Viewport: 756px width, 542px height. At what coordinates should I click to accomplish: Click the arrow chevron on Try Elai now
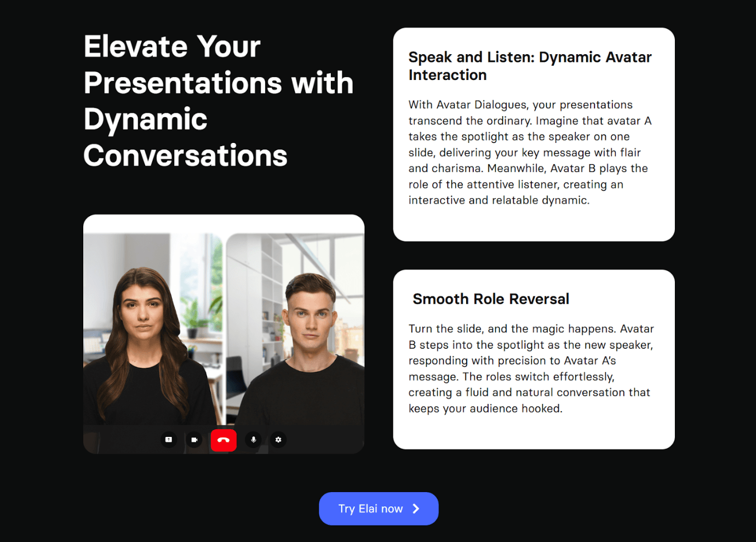pyautogui.click(x=416, y=509)
